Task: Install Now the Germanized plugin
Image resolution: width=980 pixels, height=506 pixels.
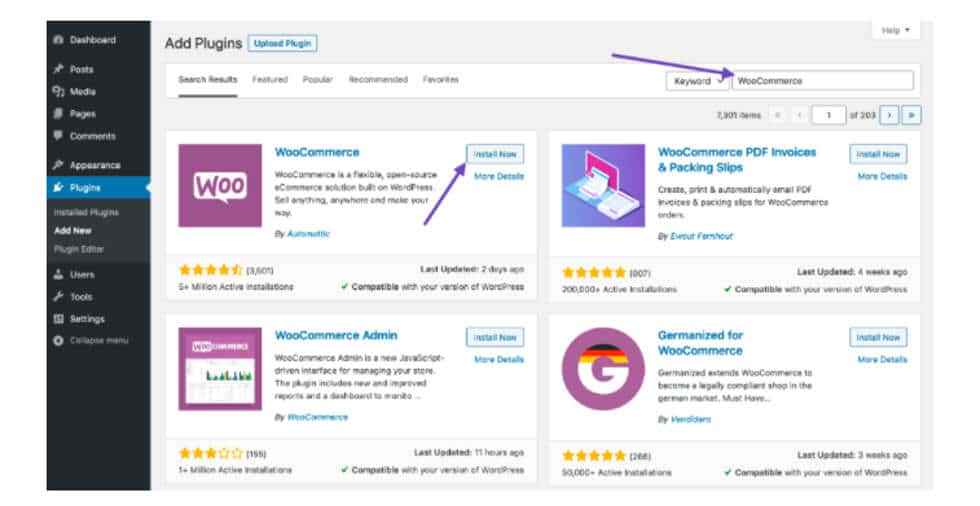Action: pos(878,337)
